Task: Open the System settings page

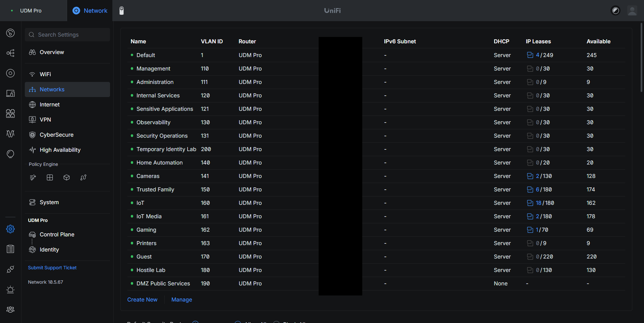Action: [x=67, y=202]
